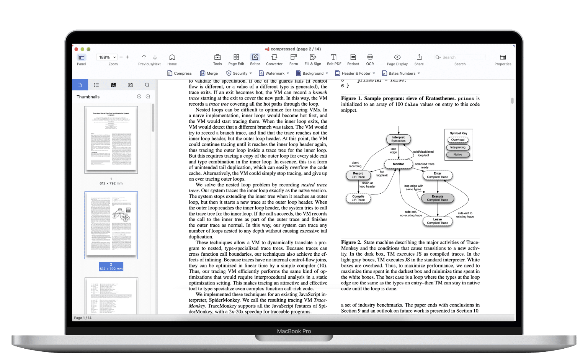Open Edit PDF tool
Screen dimensions: 588x364
334,57
